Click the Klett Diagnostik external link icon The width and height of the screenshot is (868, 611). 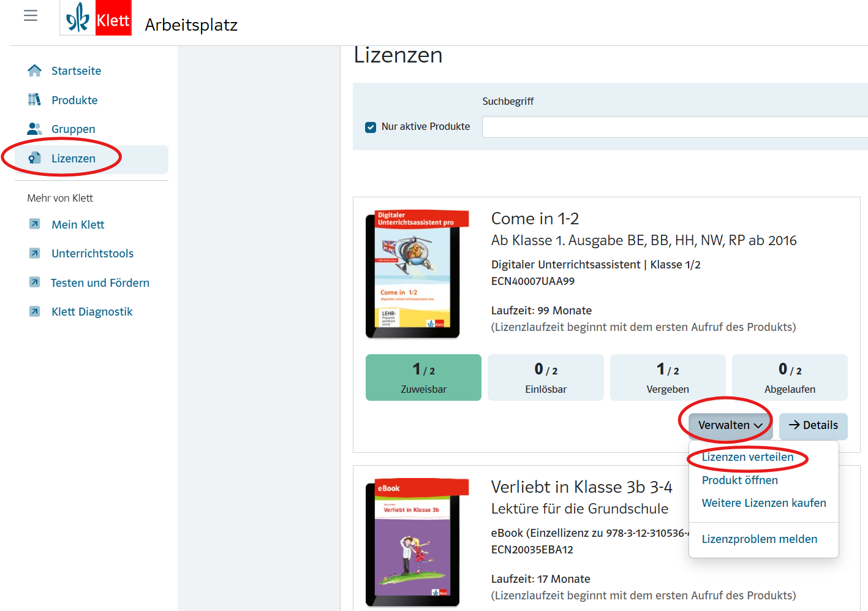35,311
